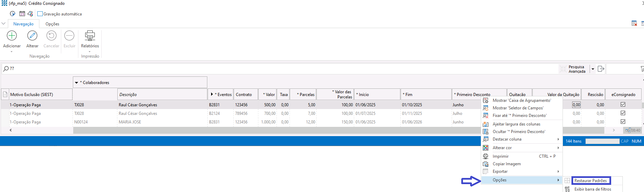Expand the Colaboradores column group dropdown
Screen dimensions: 644x192
click(77, 83)
